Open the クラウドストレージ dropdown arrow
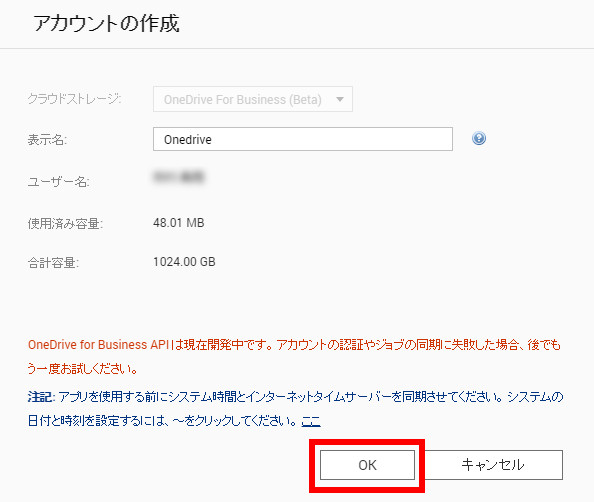The width and height of the screenshot is (594, 502). click(x=340, y=99)
